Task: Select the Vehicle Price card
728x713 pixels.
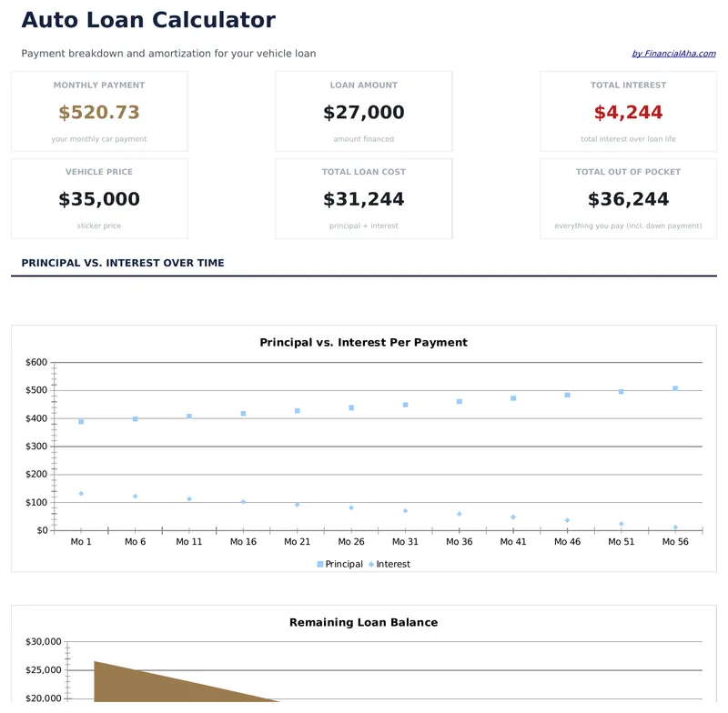Action: click(x=98, y=198)
